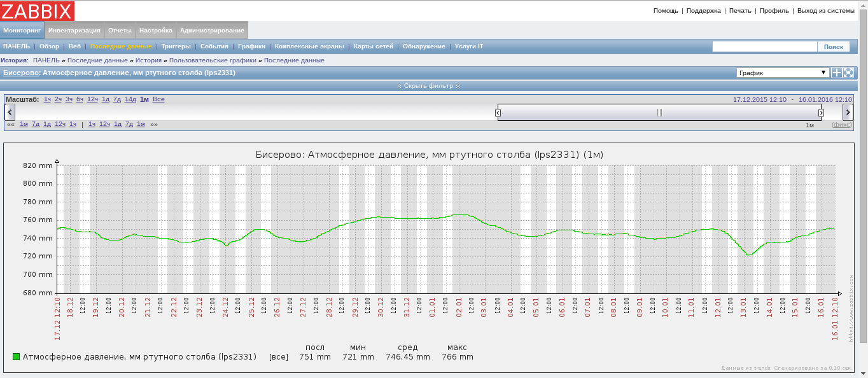The width and height of the screenshot is (868, 378).
Task: Add graph to favourites with plus icon
Action: pos(837,73)
